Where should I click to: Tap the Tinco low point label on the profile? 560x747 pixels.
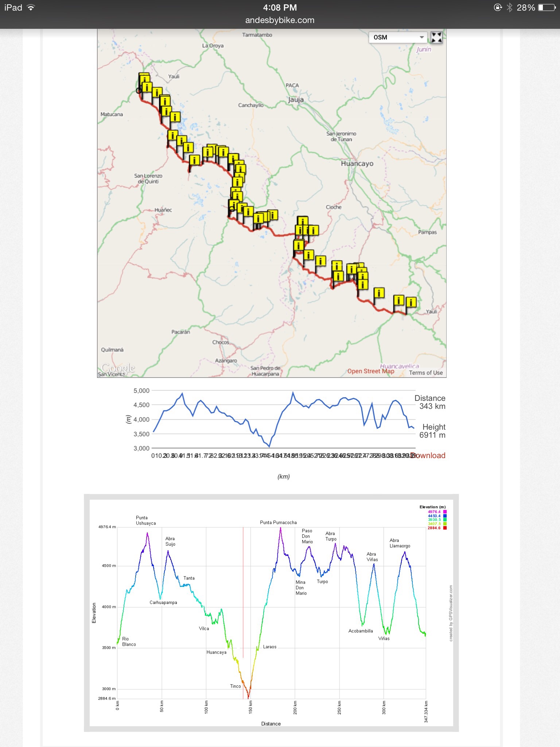point(235,686)
